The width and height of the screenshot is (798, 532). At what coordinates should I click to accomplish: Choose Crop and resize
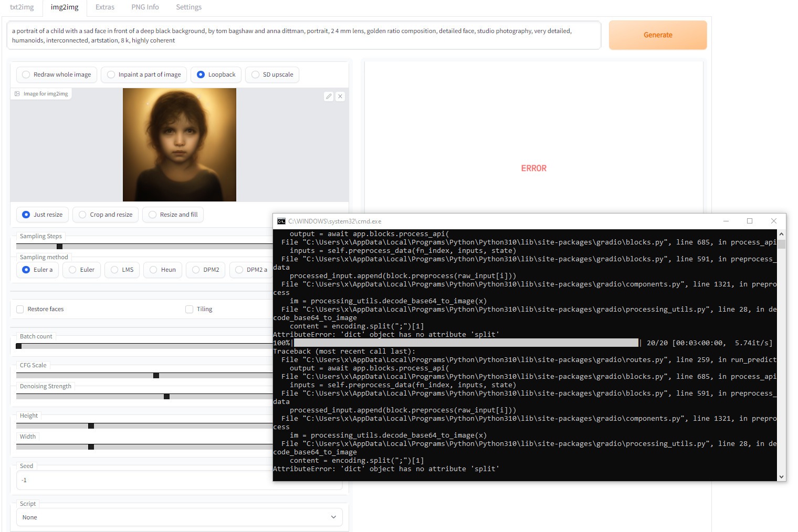(x=82, y=215)
